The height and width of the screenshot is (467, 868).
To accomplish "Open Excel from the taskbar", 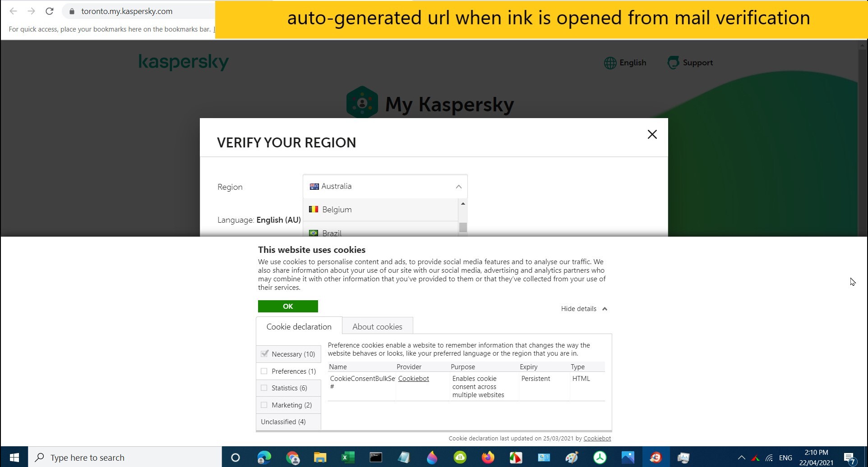I will pyautogui.click(x=348, y=458).
